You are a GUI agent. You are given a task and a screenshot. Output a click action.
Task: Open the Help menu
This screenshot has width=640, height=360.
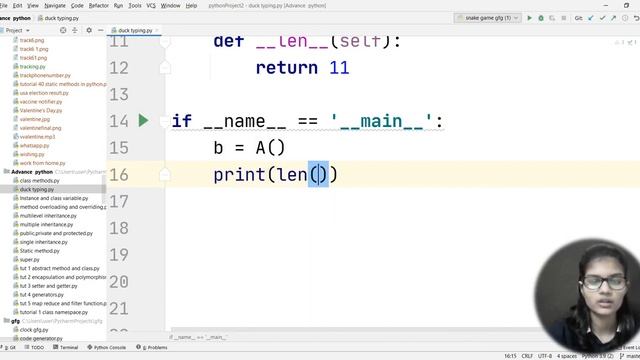point(191,6)
